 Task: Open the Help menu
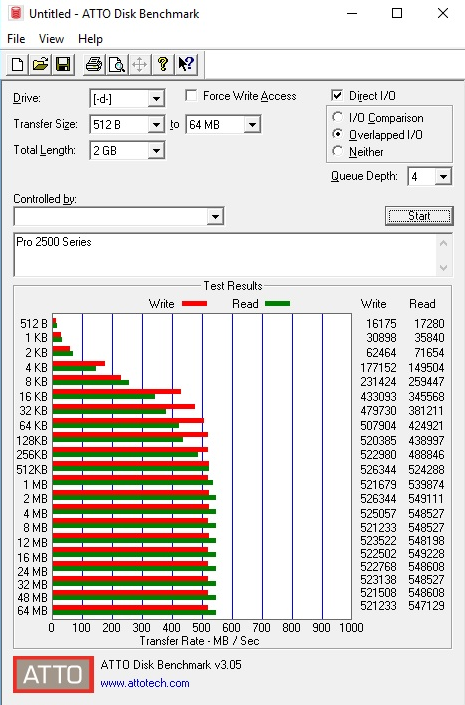tap(90, 39)
